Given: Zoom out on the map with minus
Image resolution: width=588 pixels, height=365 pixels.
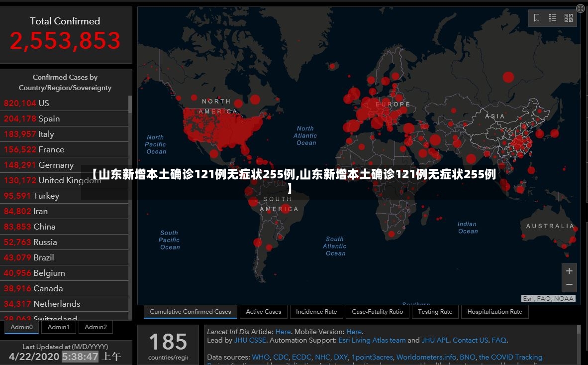Looking at the screenshot, I should click(569, 285).
